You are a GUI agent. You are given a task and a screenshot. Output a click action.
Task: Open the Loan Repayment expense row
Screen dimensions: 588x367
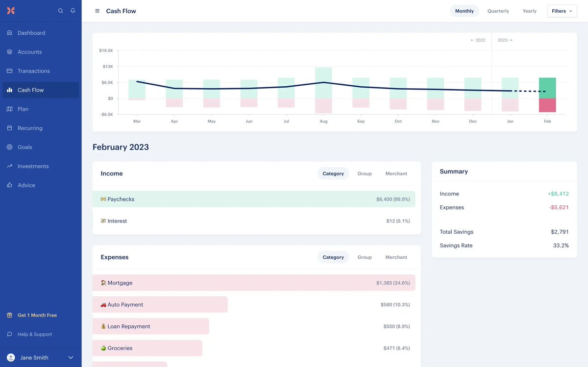(x=254, y=326)
